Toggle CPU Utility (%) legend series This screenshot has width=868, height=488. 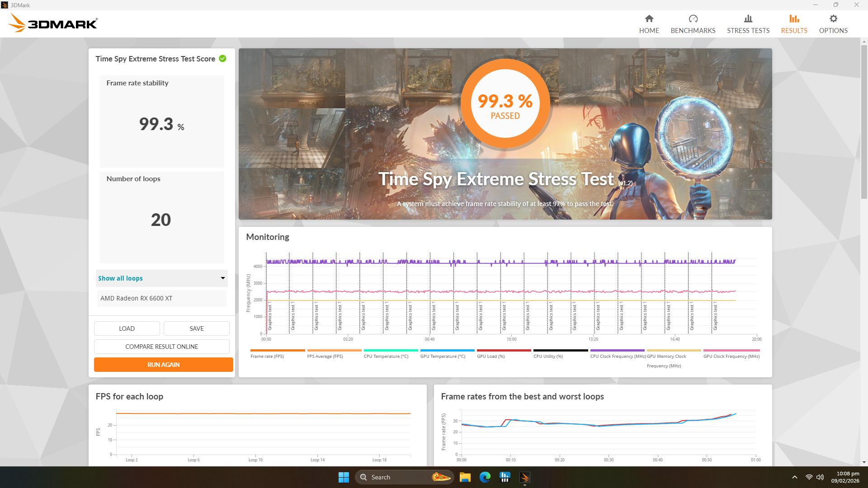pos(560,354)
